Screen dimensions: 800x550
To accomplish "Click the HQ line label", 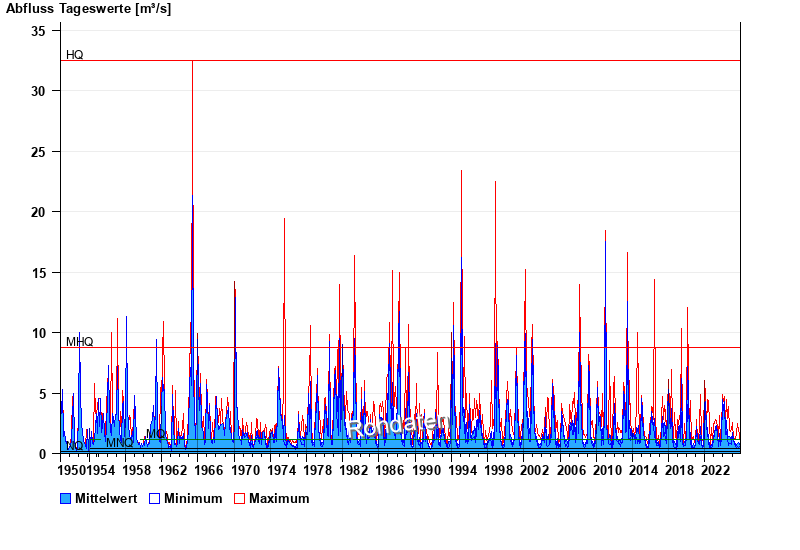I will [x=75, y=55].
